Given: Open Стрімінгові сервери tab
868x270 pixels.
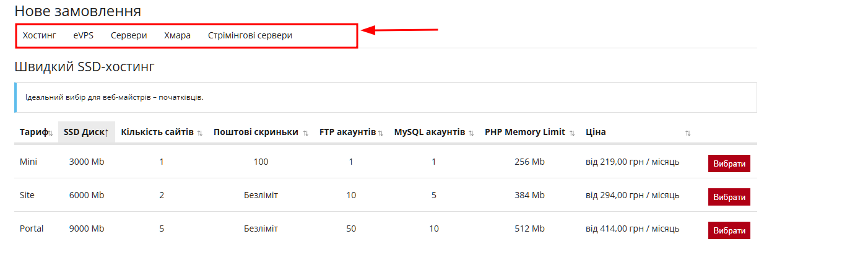Looking at the screenshot, I should click(x=250, y=36).
